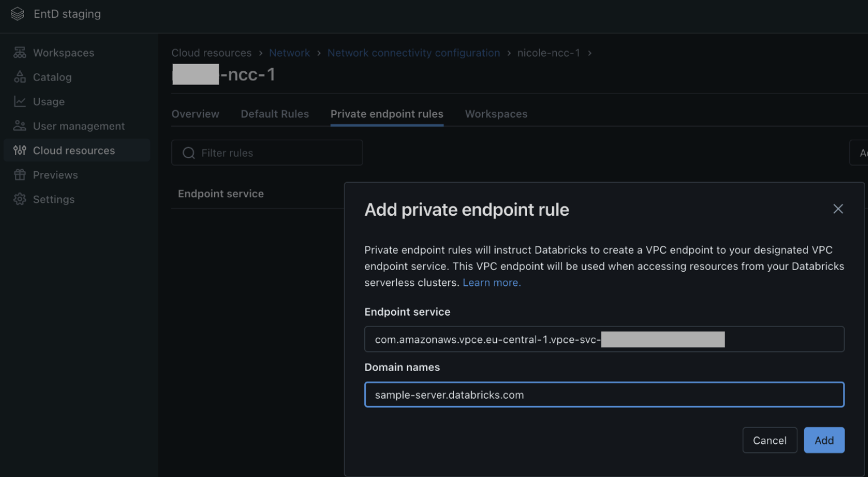The width and height of the screenshot is (868, 477).
Task: Switch to the Overview tab
Action: click(195, 114)
